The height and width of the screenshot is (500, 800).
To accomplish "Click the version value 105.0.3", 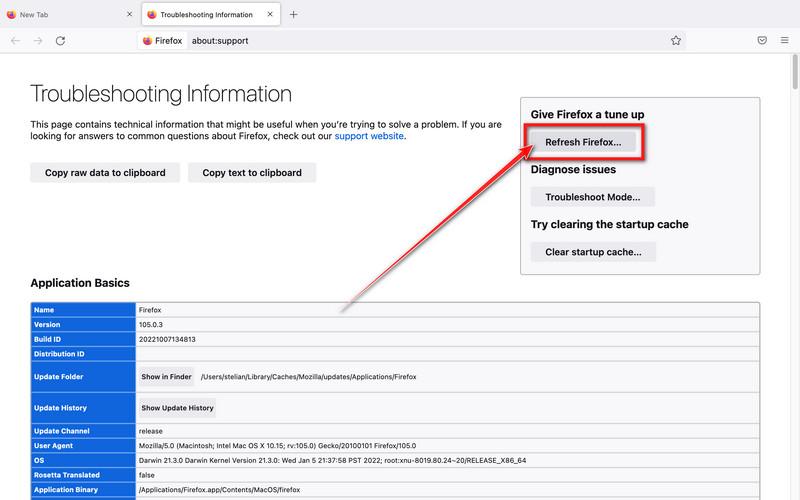I will point(151,324).
